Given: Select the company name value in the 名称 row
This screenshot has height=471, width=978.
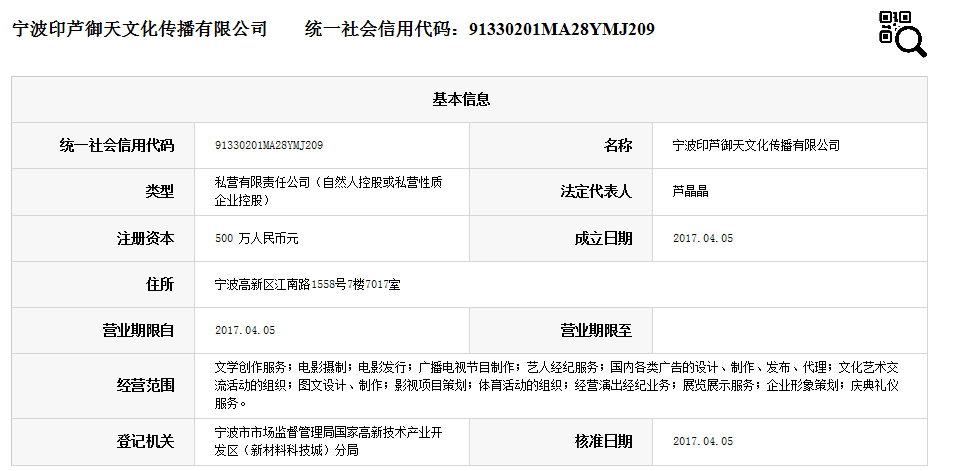Looking at the screenshot, I should [x=756, y=145].
